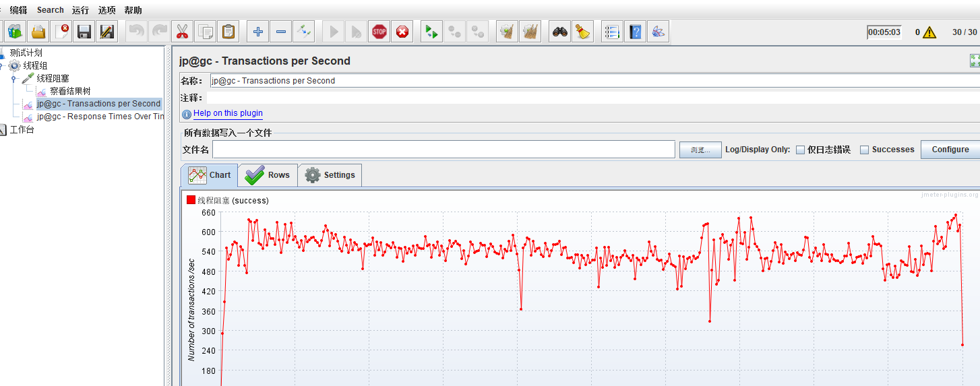The image size is (980, 386).
Task: Clear results with single broom icon
Action: [x=507, y=31]
